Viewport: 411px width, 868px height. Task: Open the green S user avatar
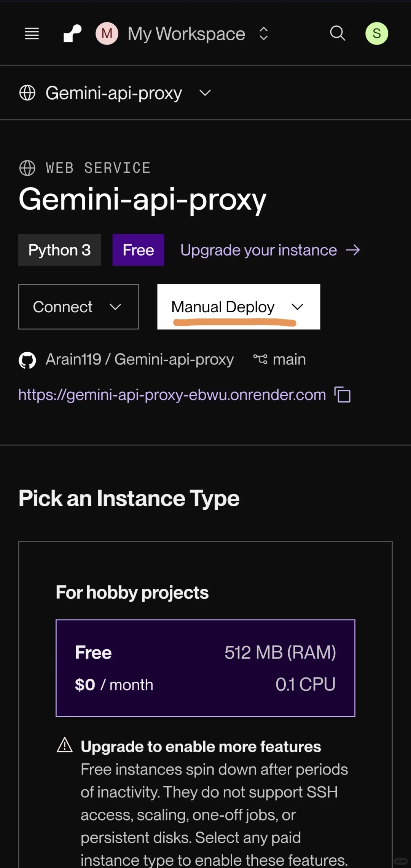[x=376, y=33]
